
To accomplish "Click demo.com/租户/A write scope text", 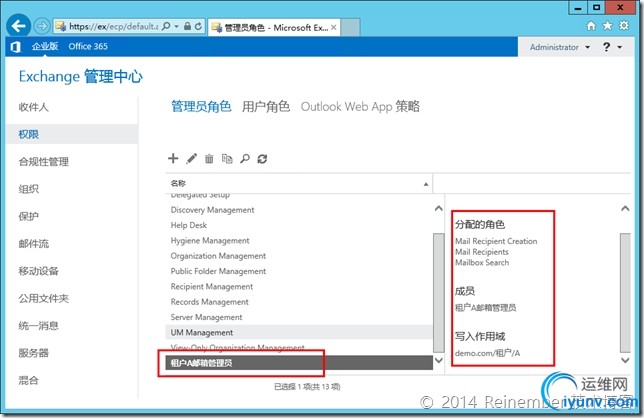I will [487, 353].
